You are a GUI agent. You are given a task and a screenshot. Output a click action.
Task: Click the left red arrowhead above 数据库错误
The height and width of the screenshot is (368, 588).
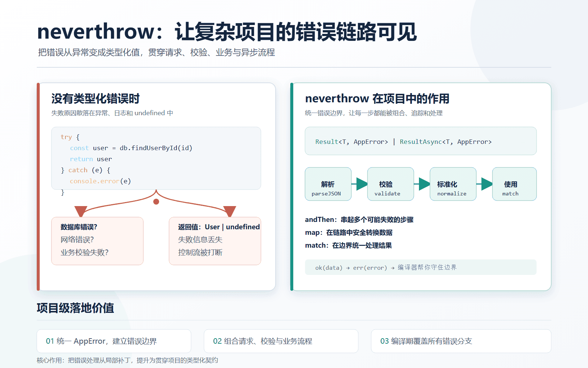[x=81, y=211]
